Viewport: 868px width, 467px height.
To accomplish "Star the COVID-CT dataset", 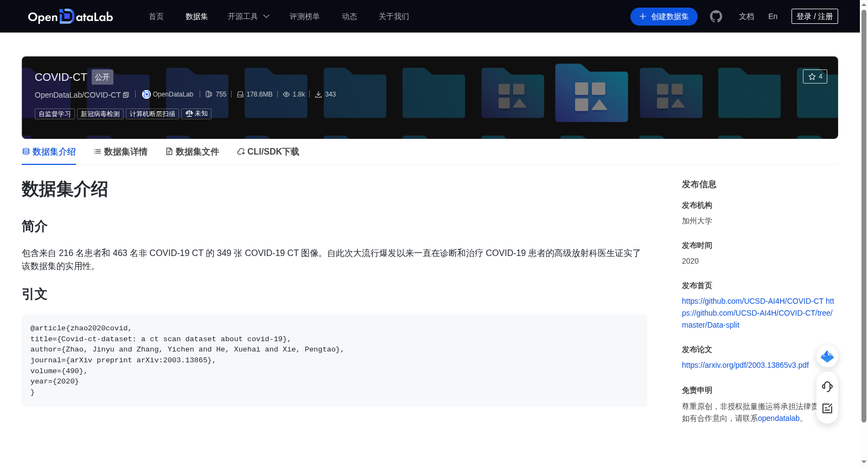I will [815, 76].
